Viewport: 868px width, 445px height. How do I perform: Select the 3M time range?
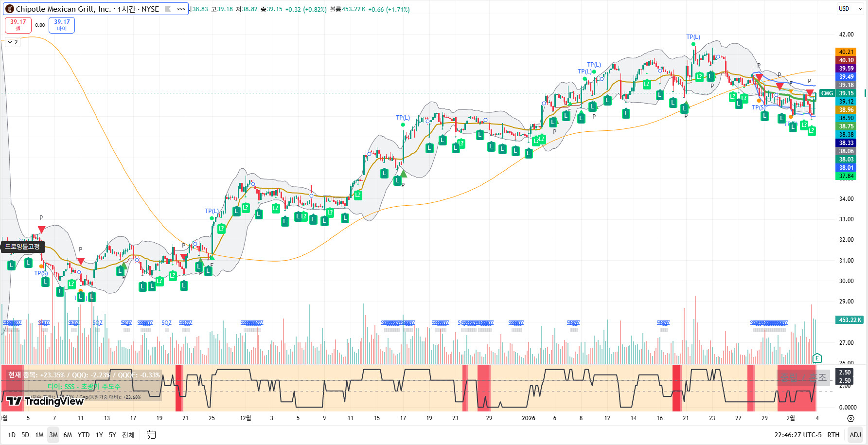click(x=53, y=435)
